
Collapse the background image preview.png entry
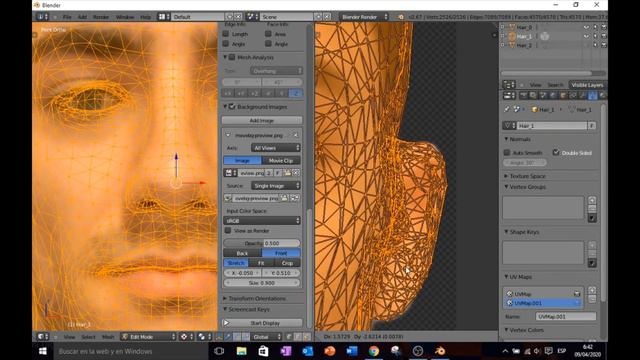(x=228, y=135)
